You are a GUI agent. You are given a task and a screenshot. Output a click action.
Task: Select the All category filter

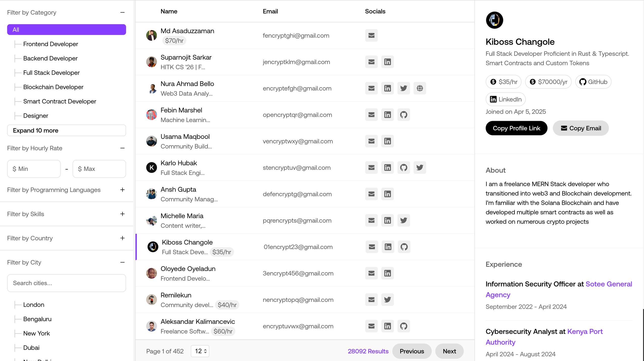click(x=66, y=30)
